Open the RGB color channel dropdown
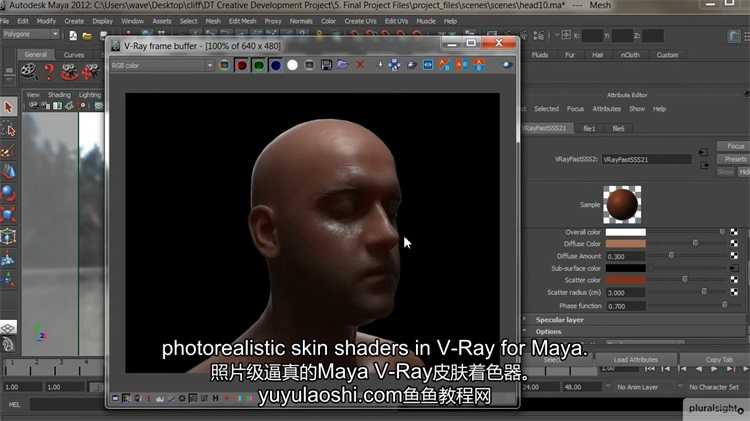Screen dimensions: 750x421 (x=162, y=66)
